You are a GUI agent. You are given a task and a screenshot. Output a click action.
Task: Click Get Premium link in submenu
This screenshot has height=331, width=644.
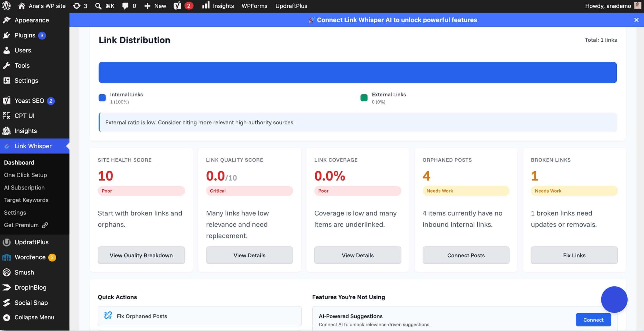pos(26,225)
